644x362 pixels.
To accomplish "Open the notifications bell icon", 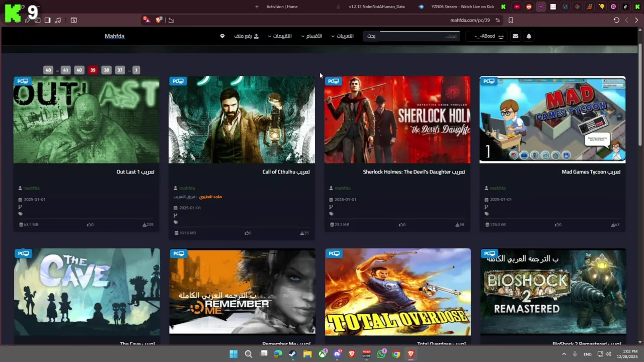I will (529, 36).
